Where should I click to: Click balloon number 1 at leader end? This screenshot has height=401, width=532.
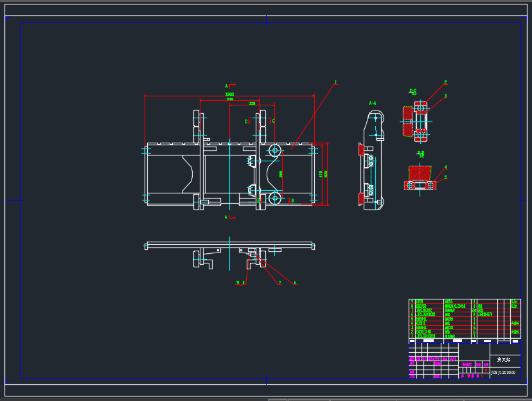pyautogui.click(x=335, y=82)
